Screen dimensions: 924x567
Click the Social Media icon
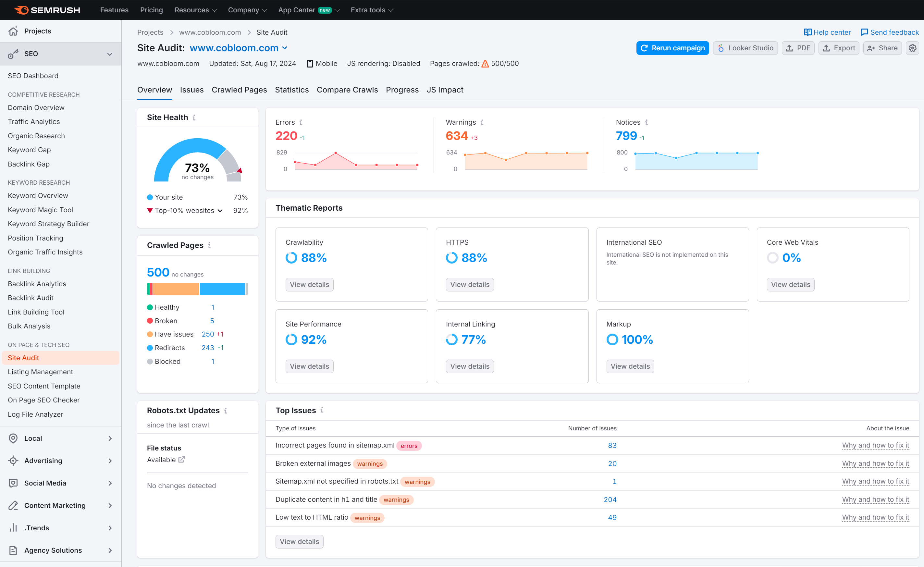13,483
